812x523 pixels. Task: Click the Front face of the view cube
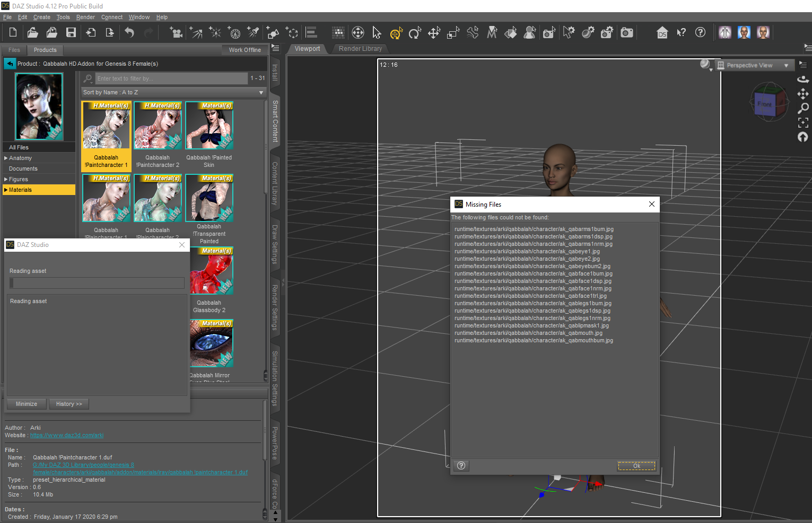coord(764,104)
